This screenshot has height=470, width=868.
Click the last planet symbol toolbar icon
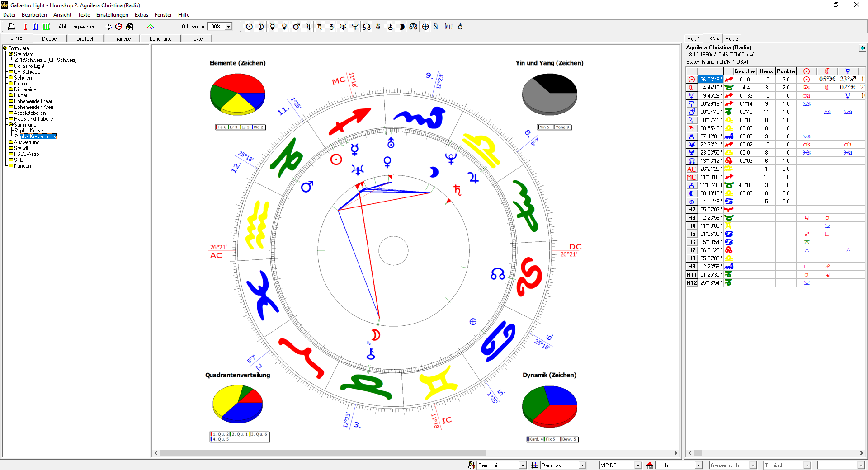pyautogui.click(x=460, y=27)
